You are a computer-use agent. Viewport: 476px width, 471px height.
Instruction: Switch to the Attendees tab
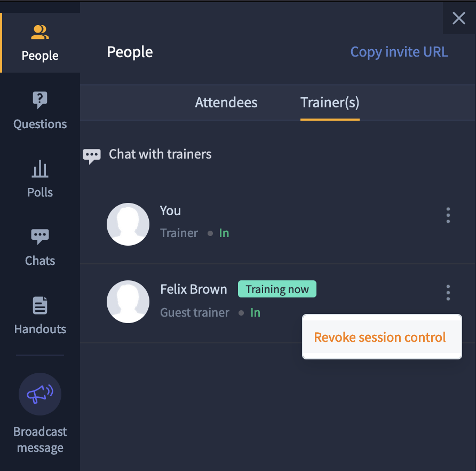(226, 103)
